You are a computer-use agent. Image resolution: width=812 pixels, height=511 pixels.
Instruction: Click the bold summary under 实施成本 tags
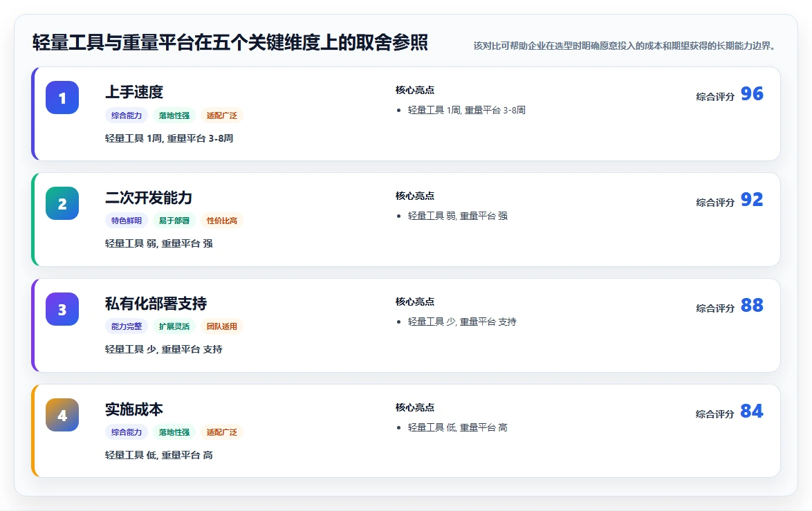159,455
